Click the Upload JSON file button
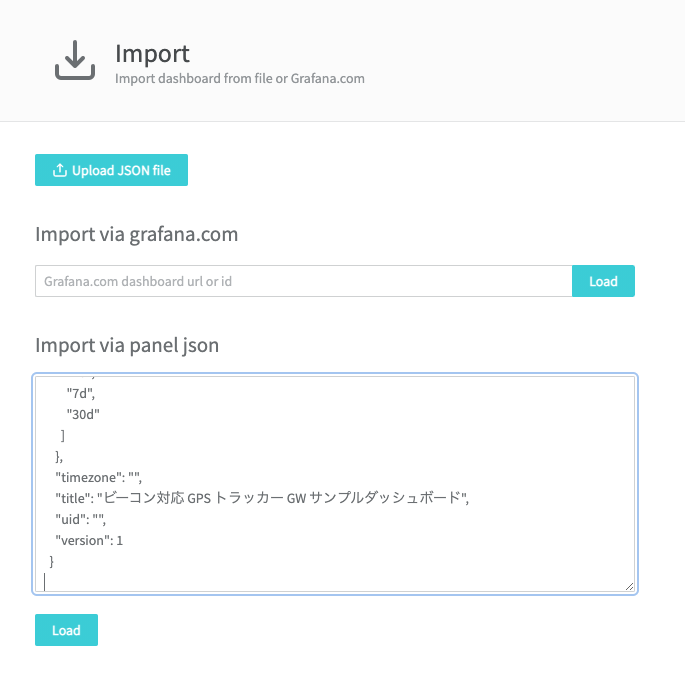Viewport: 685px width, 676px height. pyautogui.click(x=111, y=170)
